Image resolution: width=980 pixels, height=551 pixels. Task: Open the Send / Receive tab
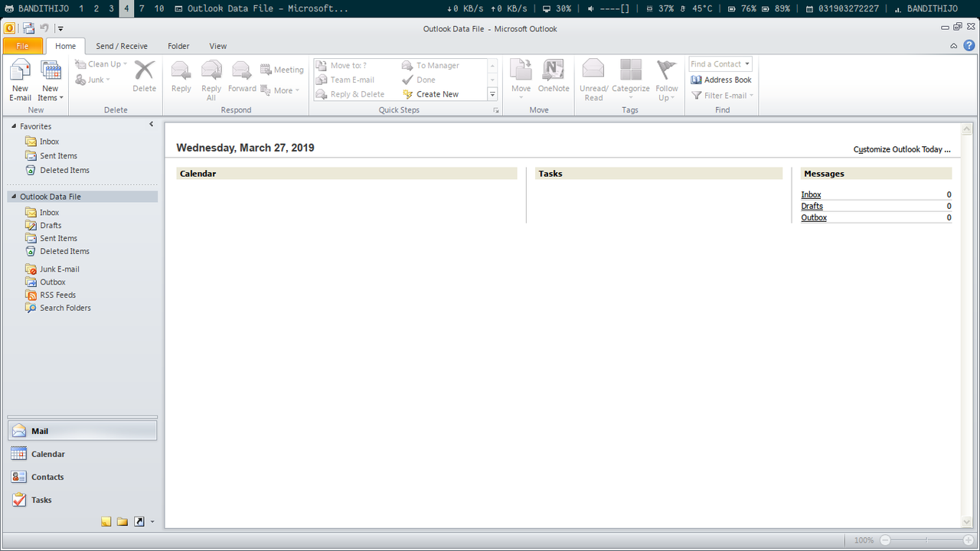pos(122,46)
